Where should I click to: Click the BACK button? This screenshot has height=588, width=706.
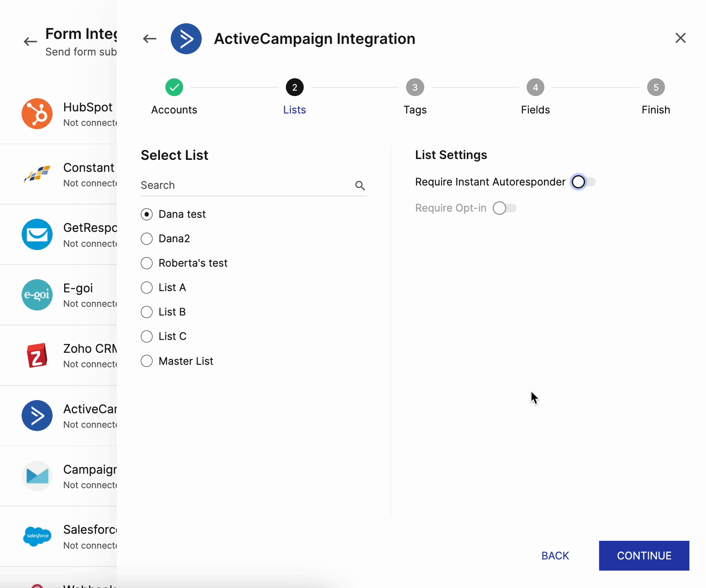tap(555, 556)
